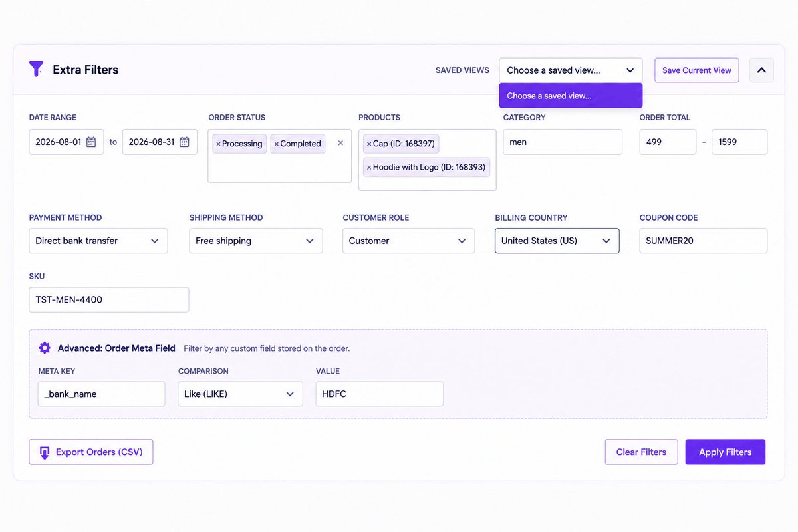
Task: Open calendar picker for start date 2026-08-01
Action: (x=91, y=142)
